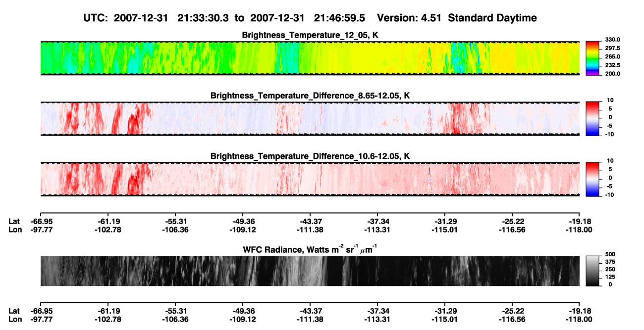Click the 8.65-12.05 difference red-blue colorbar

click(x=592, y=118)
